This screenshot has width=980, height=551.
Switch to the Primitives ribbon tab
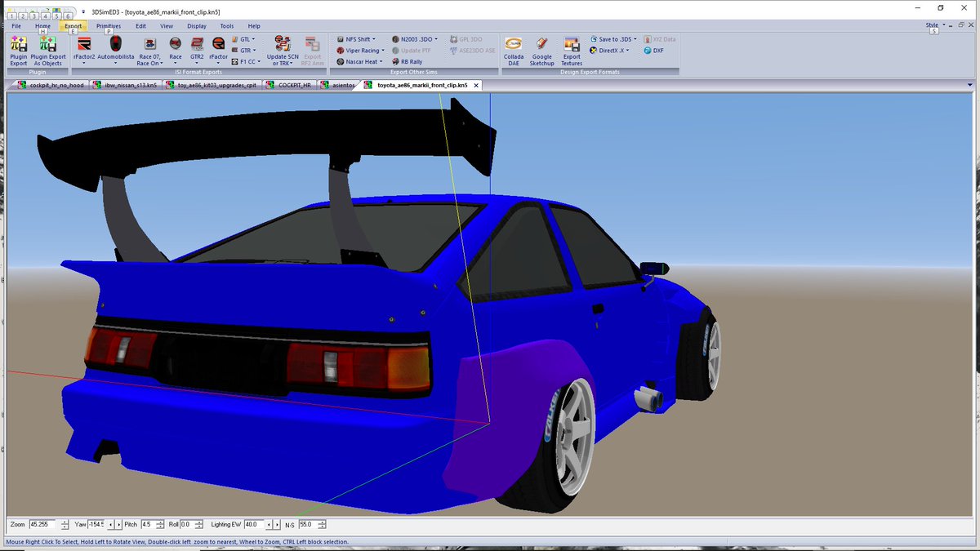pyautogui.click(x=109, y=25)
